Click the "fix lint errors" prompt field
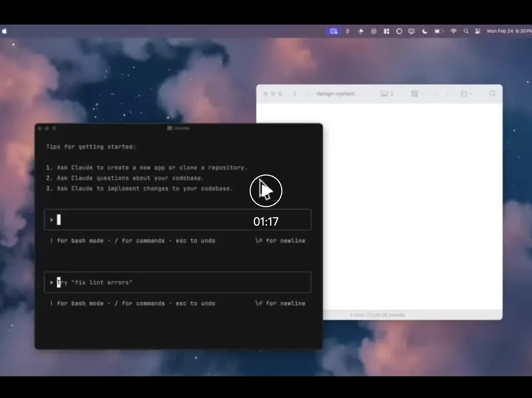This screenshot has height=398, width=532. point(177,283)
